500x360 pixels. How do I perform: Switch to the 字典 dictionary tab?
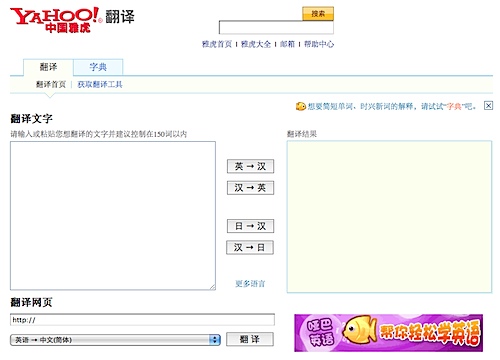click(x=98, y=67)
